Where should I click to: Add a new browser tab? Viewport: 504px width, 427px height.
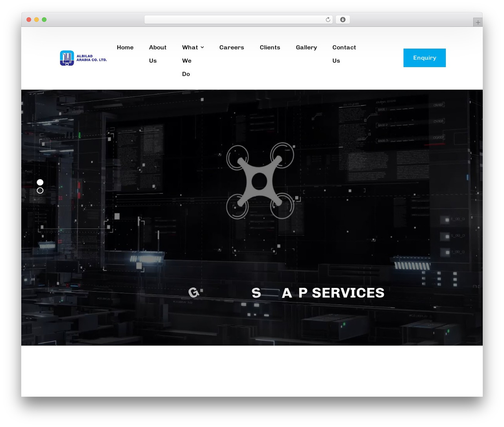pos(478,22)
